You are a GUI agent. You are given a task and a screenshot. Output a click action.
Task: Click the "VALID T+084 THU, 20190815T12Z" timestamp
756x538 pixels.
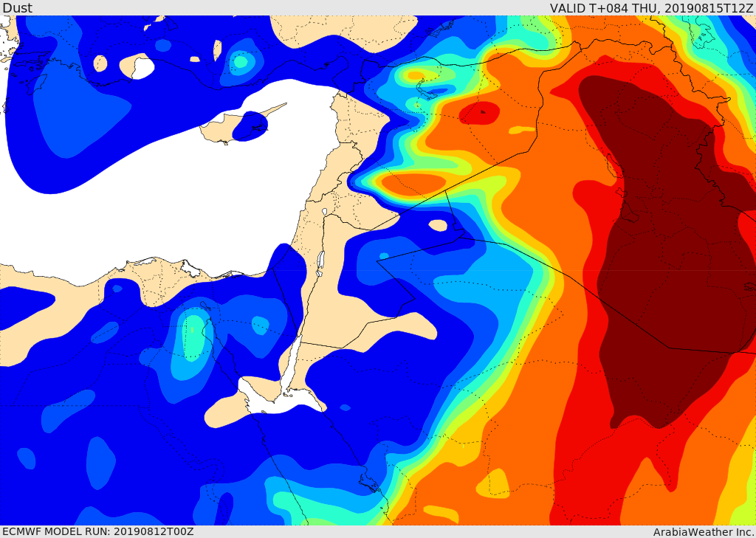(653, 8)
